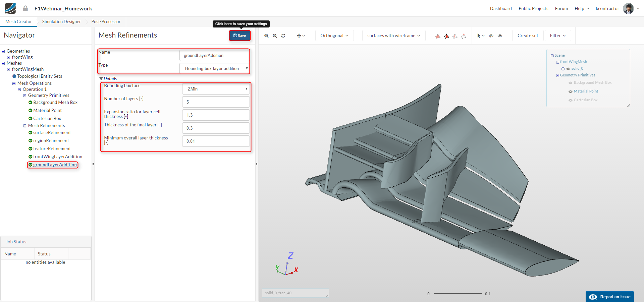The image size is (644, 302).
Task: Show the Background Mesh Box in scene
Action: pyautogui.click(x=570, y=83)
